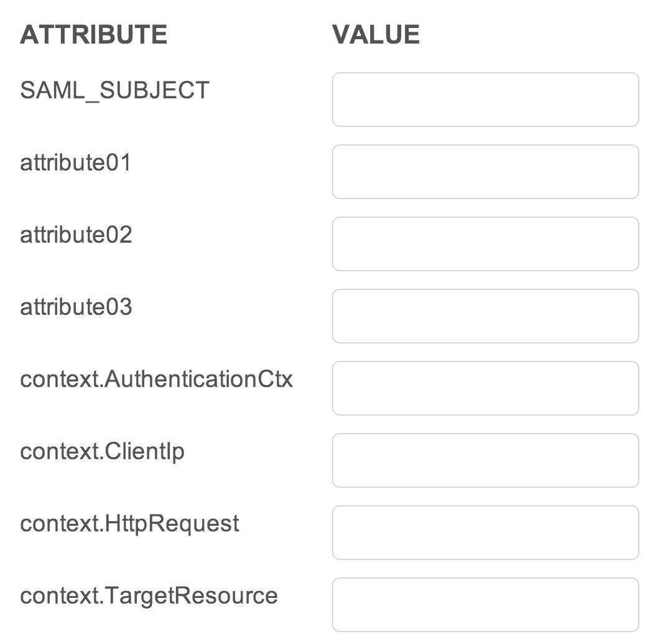Place cursor in the first VALUE text box
Viewport: 658px width, 644px height.
[x=485, y=100]
